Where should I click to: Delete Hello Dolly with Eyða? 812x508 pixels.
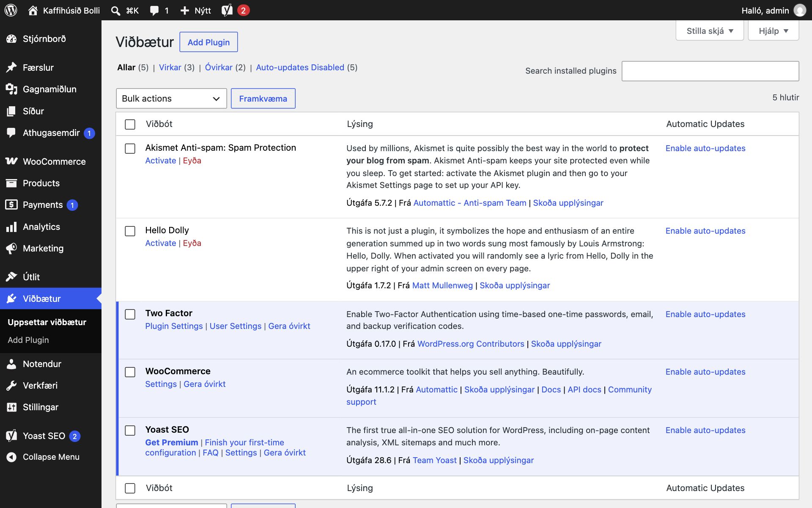[192, 243]
